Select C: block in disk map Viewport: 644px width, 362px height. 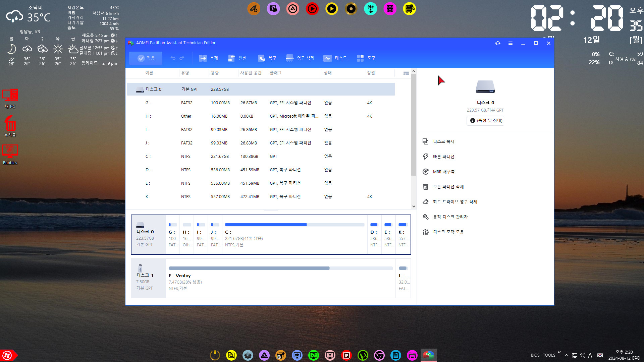click(x=294, y=235)
